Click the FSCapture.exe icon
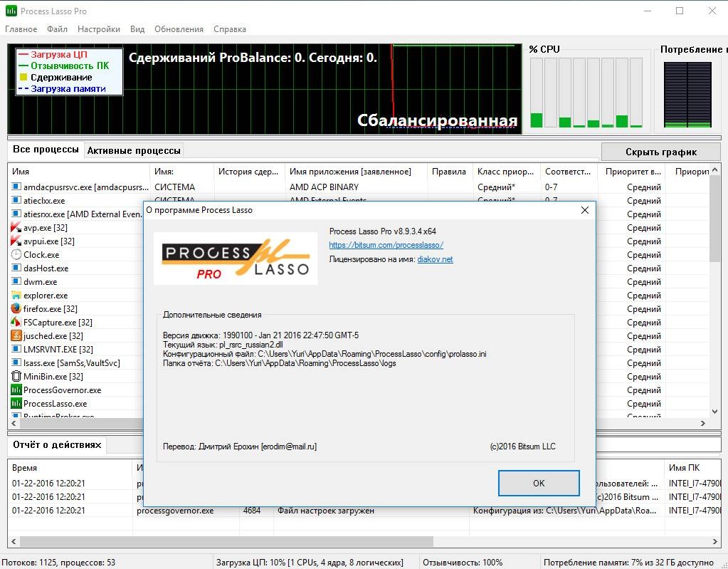Image resolution: width=728 pixels, height=569 pixels. 16,322
